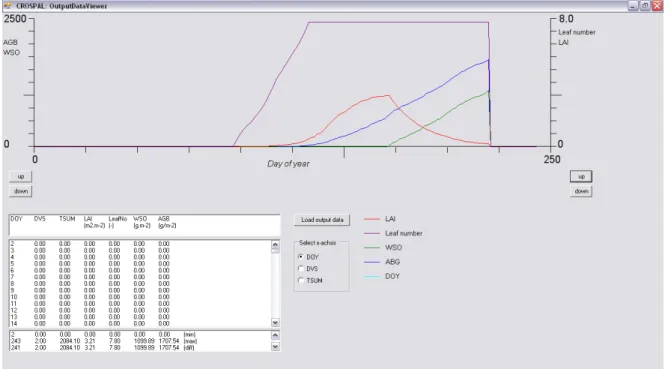Click the cyan DOY legend swatch

(x=372, y=277)
